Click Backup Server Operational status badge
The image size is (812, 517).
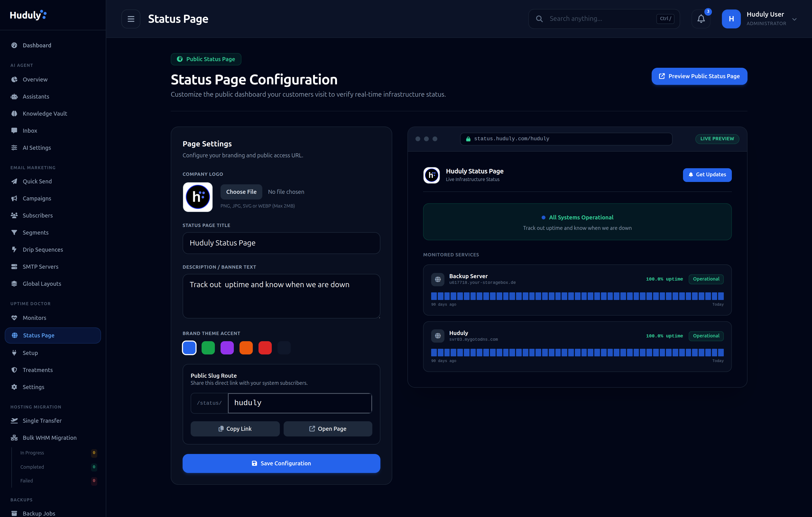click(x=706, y=279)
